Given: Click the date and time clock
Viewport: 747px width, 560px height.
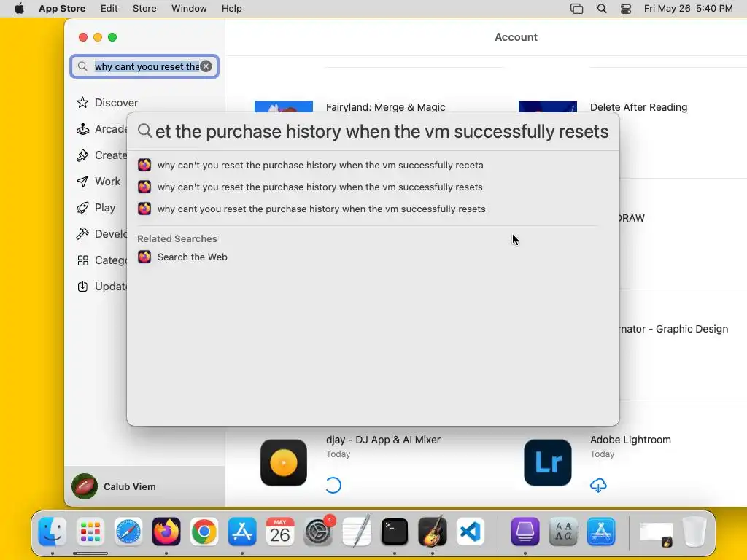Looking at the screenshot, I should (x=688, y=9).
